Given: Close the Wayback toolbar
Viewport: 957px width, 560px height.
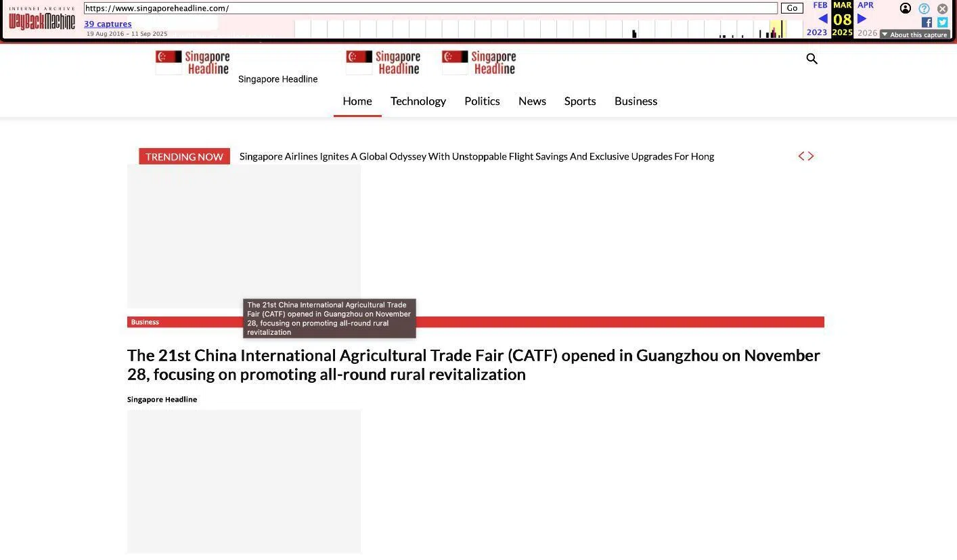Looking at the screenshot, I should 942,9.
